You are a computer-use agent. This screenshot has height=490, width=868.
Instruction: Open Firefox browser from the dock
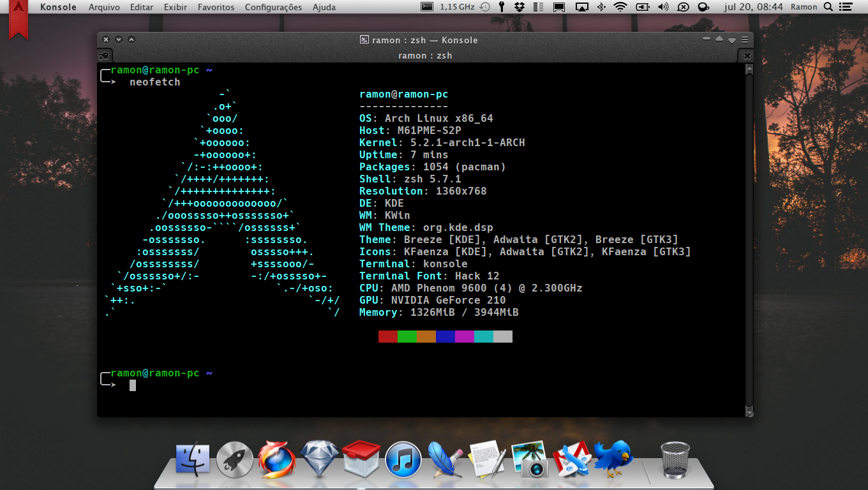276,460
